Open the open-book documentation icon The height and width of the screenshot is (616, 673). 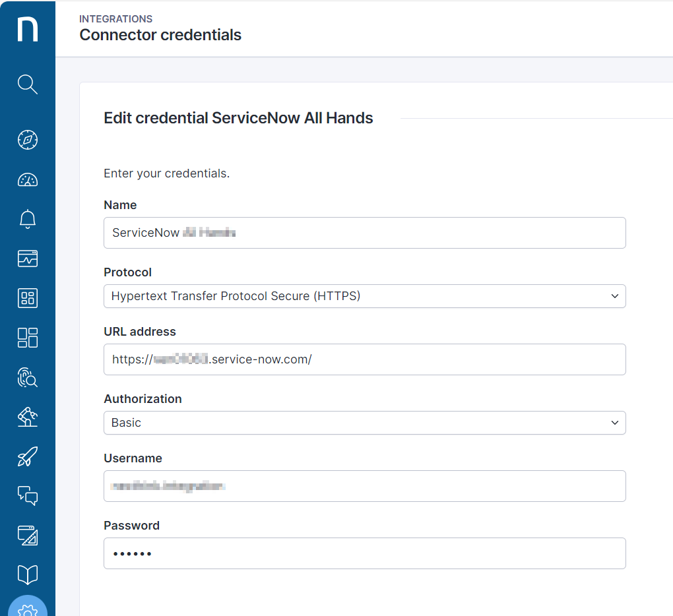pos(28,574)
